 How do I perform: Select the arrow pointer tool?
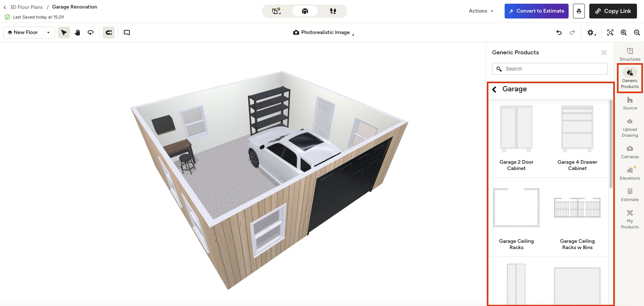click(64, 33)
